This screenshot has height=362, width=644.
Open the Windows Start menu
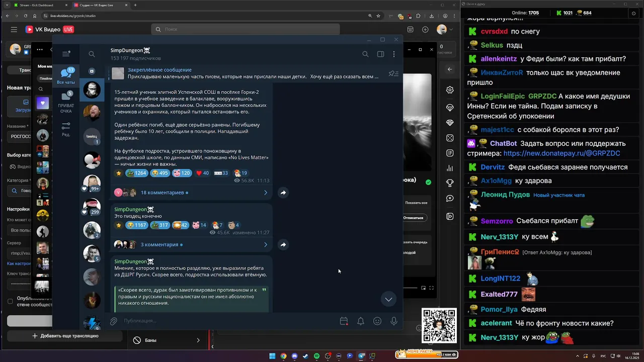pyautogui.click(x=272, y=356)
